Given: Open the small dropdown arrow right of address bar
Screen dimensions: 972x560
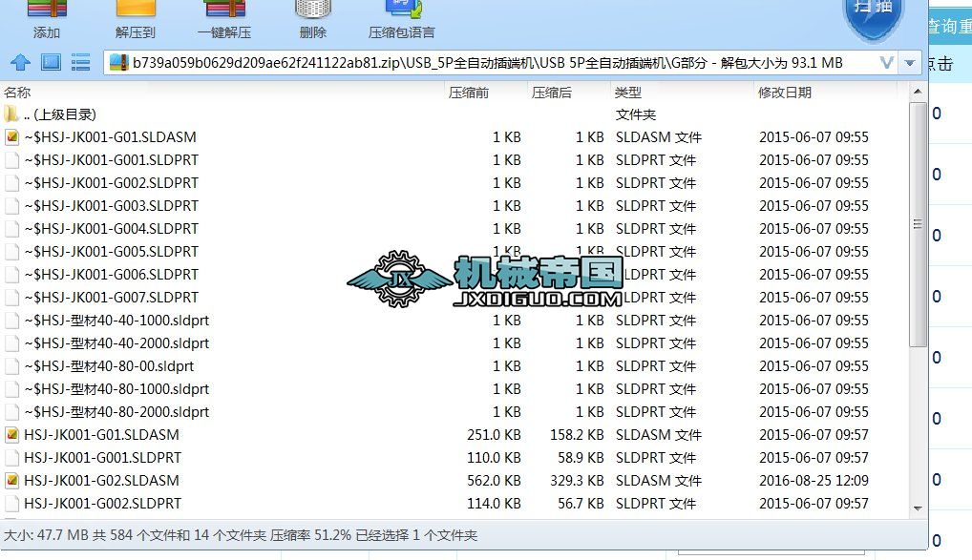Looking at the screenshot, I should point(911,61).
